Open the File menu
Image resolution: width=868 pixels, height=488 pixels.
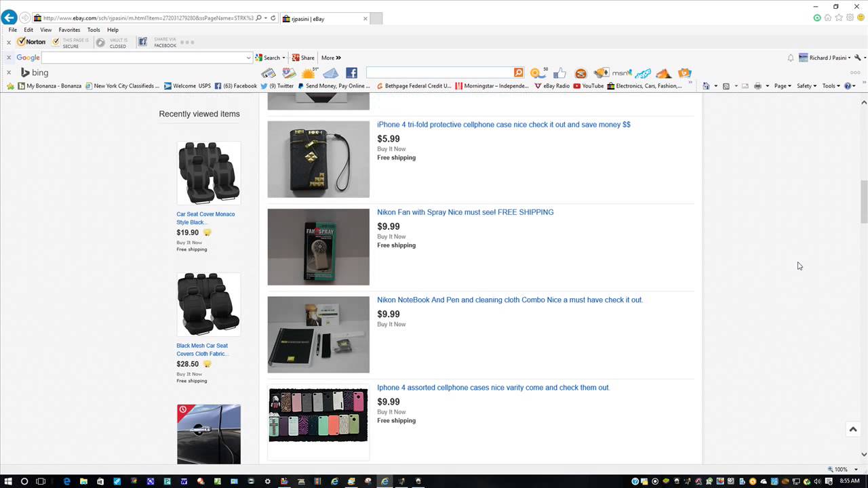tap(13, 30)
